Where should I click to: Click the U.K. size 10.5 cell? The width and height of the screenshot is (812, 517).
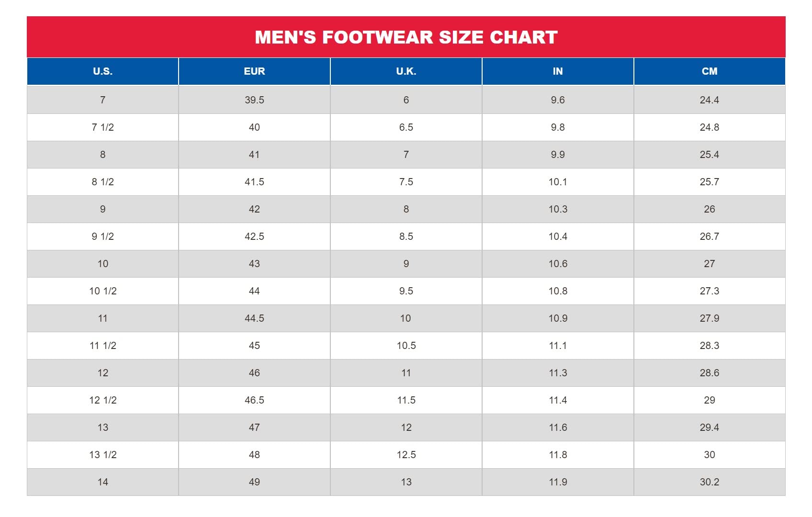406,346
